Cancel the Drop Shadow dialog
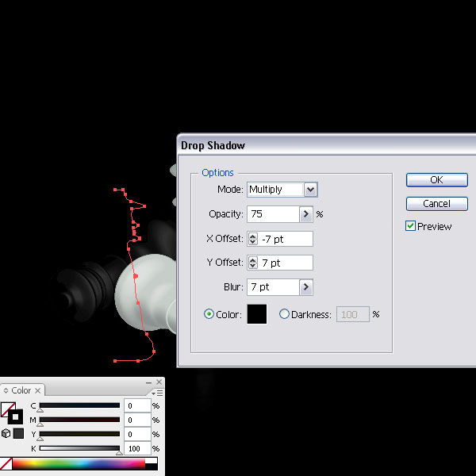 click(x=436, y=204)
